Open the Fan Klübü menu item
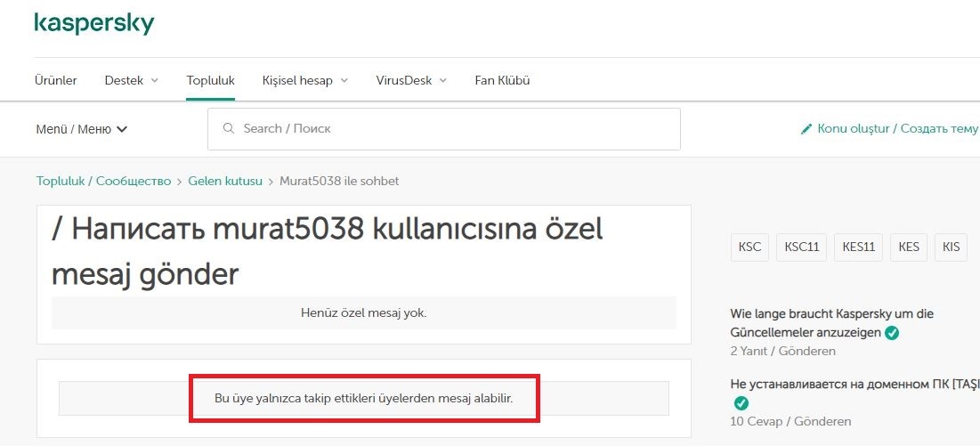980x446 pixels. 503,81
